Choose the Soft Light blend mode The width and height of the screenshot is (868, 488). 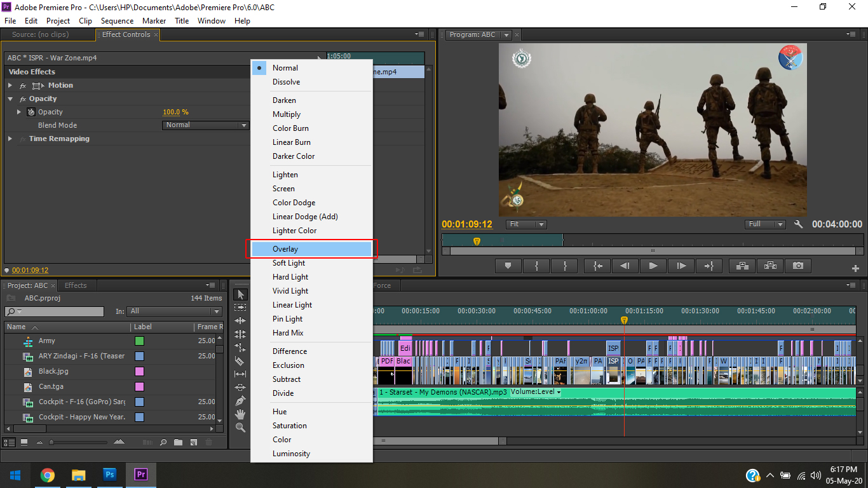click(x=311, y=263)
